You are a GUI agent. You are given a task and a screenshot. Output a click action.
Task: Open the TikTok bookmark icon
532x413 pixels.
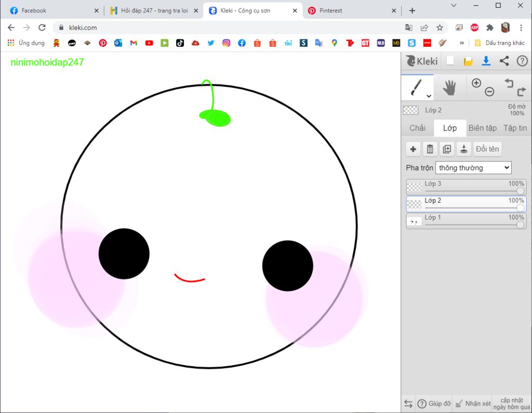click(x=180, y=43)
